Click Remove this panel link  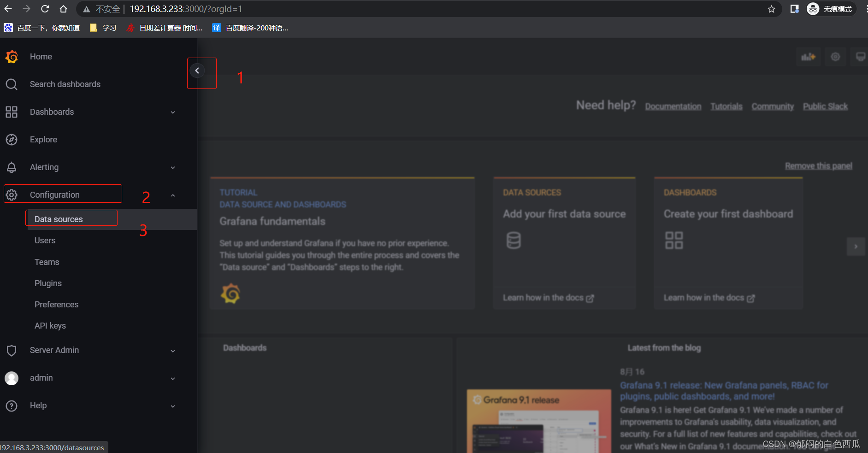click(x=819, y=166)
